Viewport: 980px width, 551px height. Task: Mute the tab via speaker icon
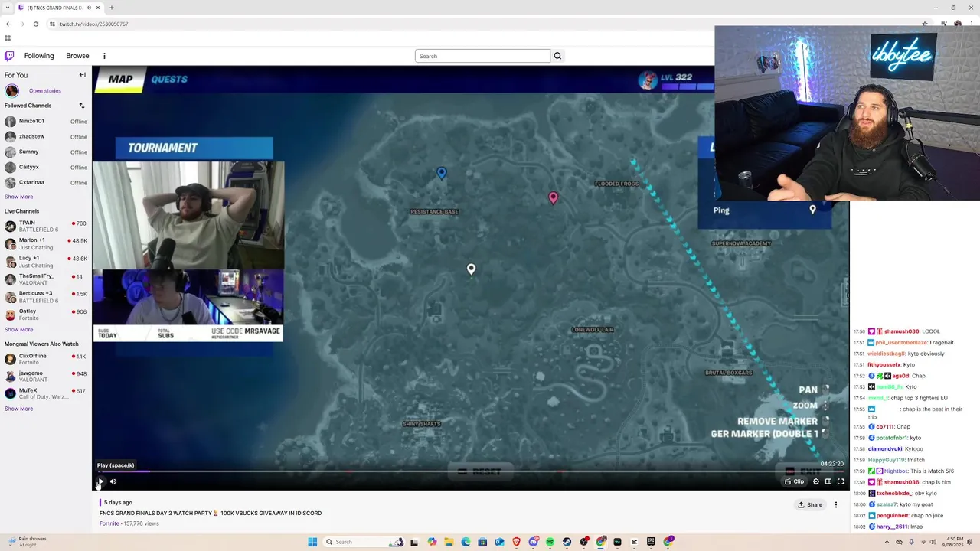[89, 8]
